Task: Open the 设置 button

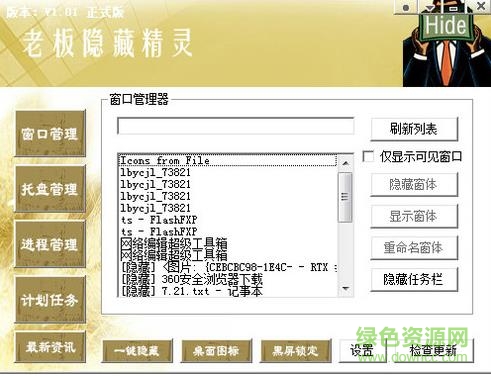Action: (x=362, y=351)
